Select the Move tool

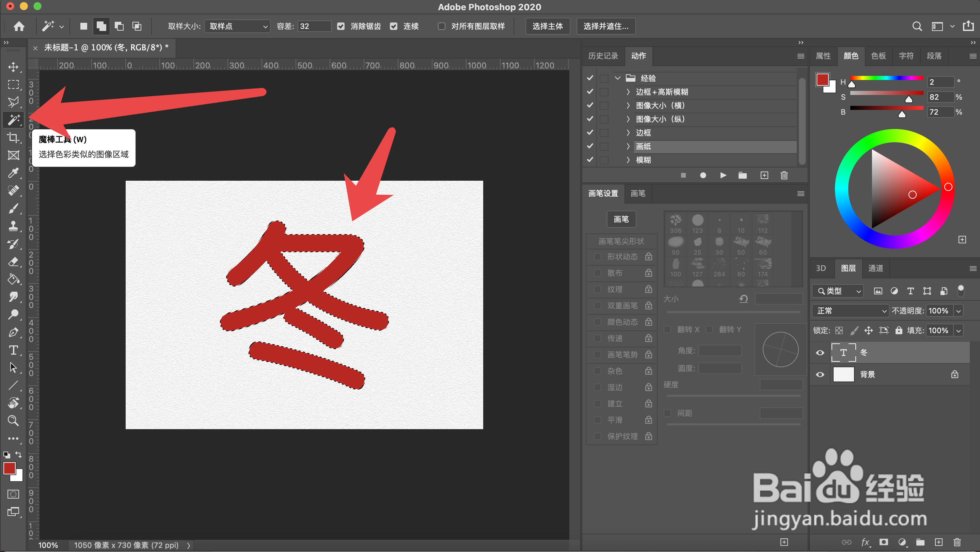click(13, 67)
